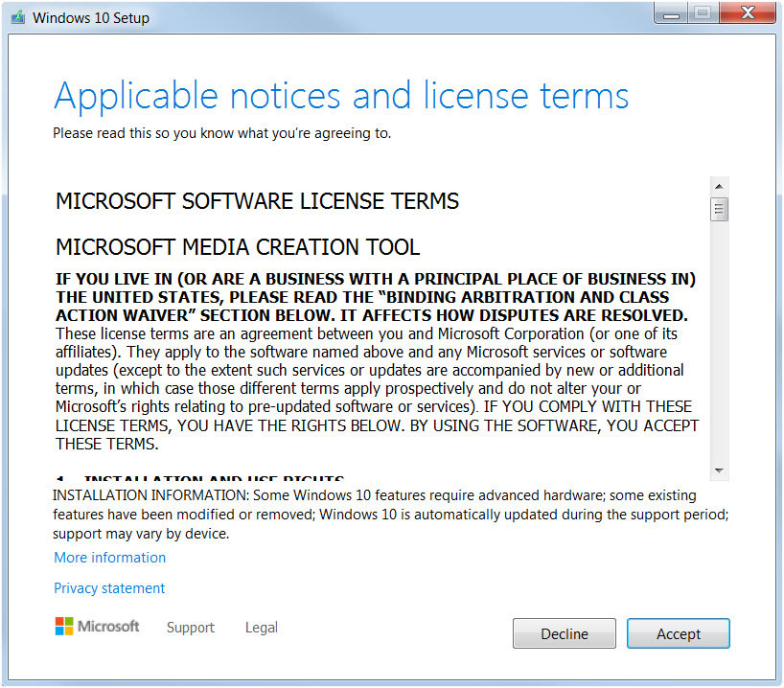Click the 'These license terms are an agreement' paragraph
This screenshot has width=784, height=688.
tap(377, 388)
